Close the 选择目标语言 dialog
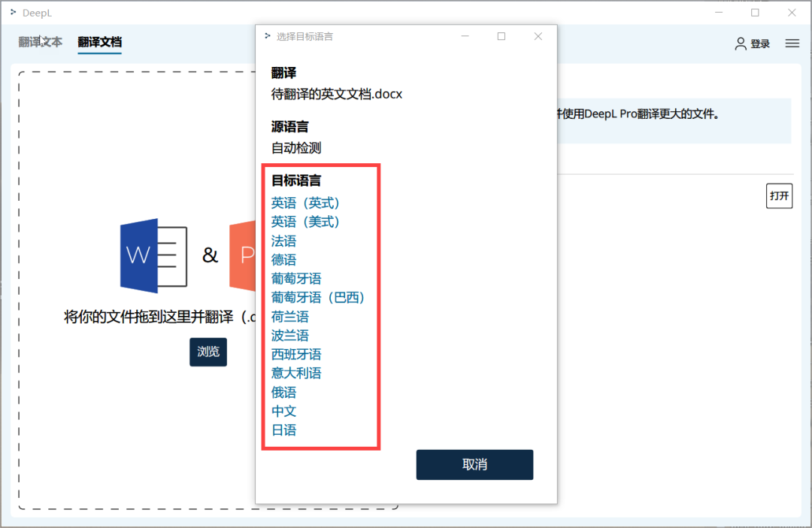The width and height of the screenshot is (812, 528). tap(538, 36)
